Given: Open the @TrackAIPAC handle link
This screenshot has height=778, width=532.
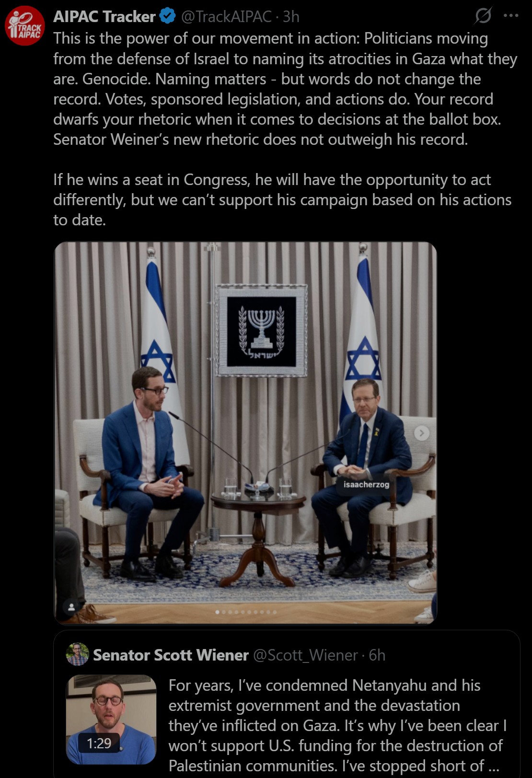Looking at the screenshot, I should [226, 16].
